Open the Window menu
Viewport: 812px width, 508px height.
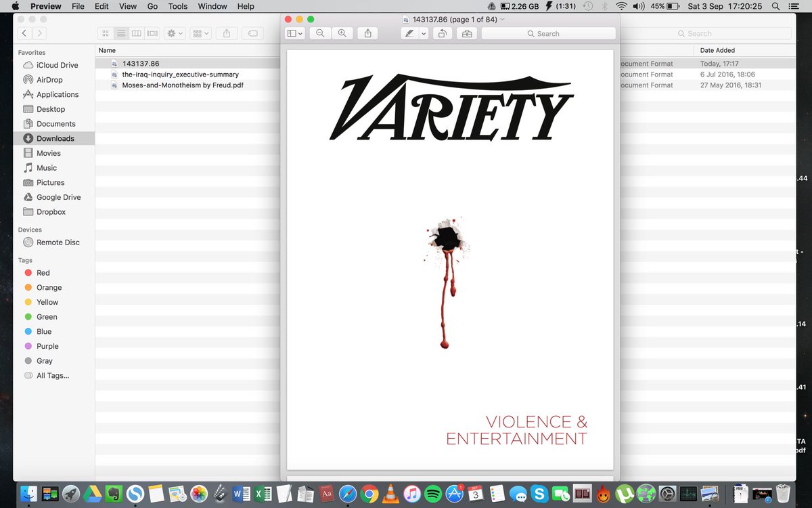[x=212, y=6]
